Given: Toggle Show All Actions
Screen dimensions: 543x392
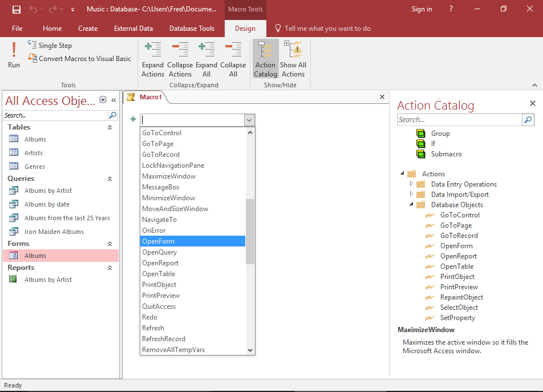Looking at the screenshot, I should click(293, 59).
